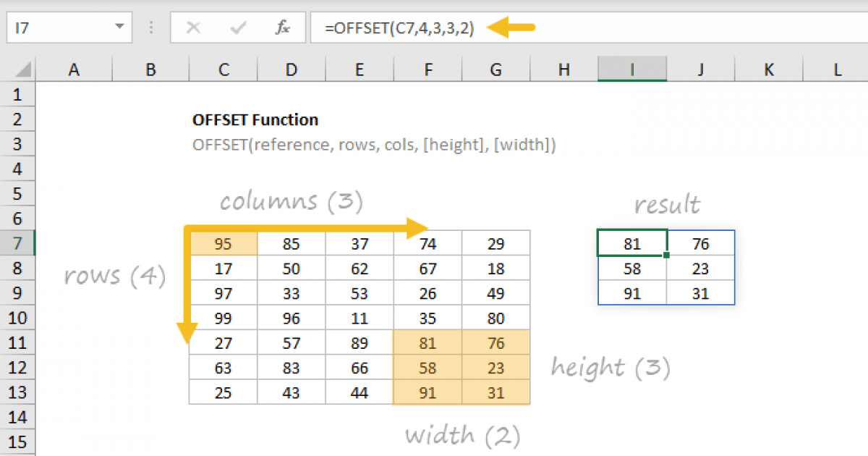Viewport: 868px width, 456px height.
Task: Click the Enter checkmark icon in formula bar
Action: pyautogui.click(x=237, y=28)
